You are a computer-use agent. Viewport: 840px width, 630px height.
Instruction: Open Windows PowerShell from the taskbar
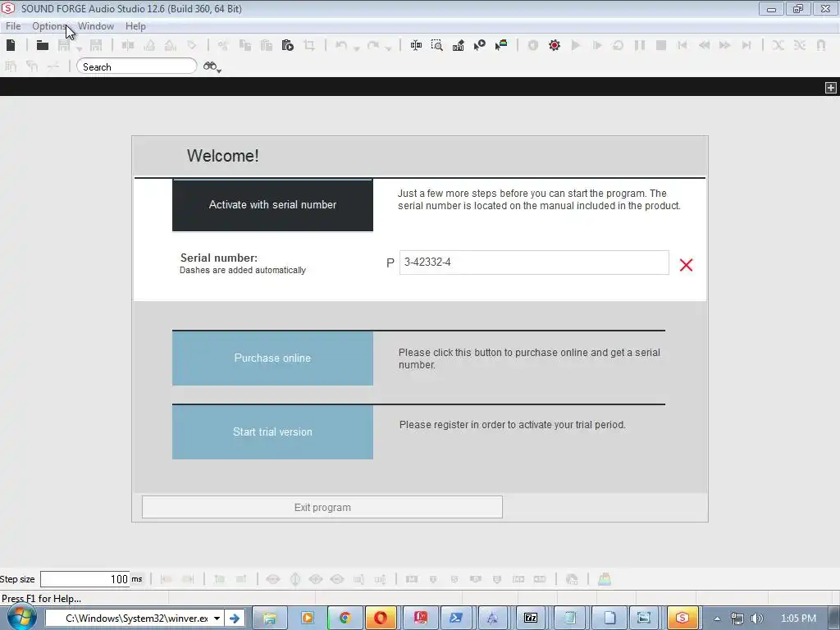click(x=456, y=619)
